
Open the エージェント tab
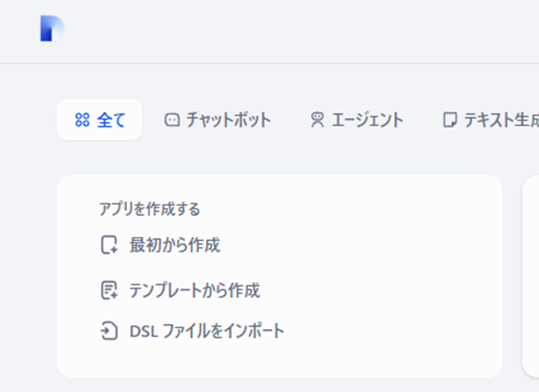[357, 120]
